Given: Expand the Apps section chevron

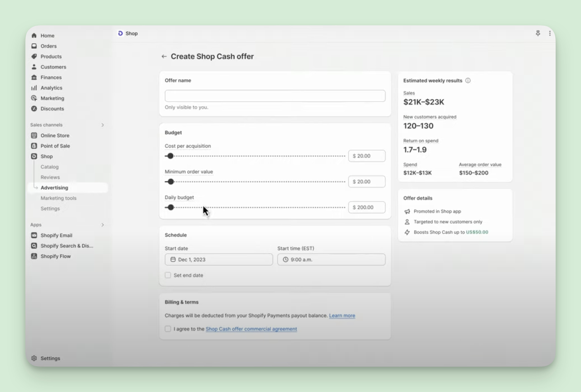Looking at the screenshot, I should [103, 225].
